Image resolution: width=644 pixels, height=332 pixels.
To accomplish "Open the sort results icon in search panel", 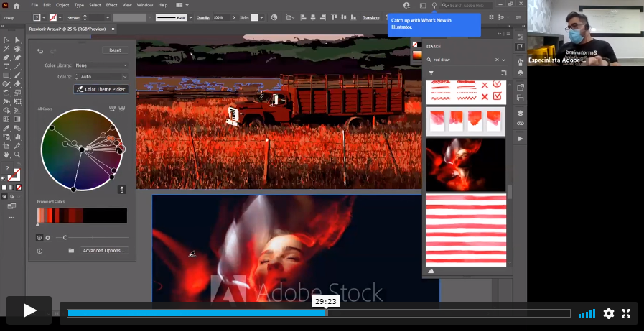I will click(x=504, y=73).
